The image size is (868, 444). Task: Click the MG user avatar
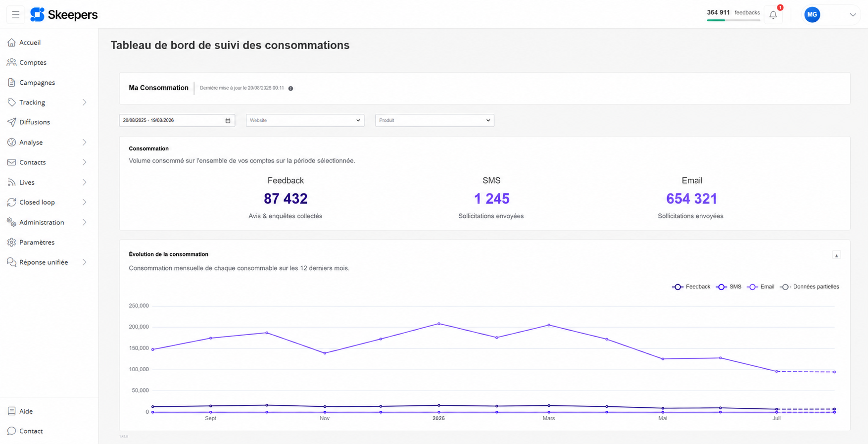[x=812, y=15]
